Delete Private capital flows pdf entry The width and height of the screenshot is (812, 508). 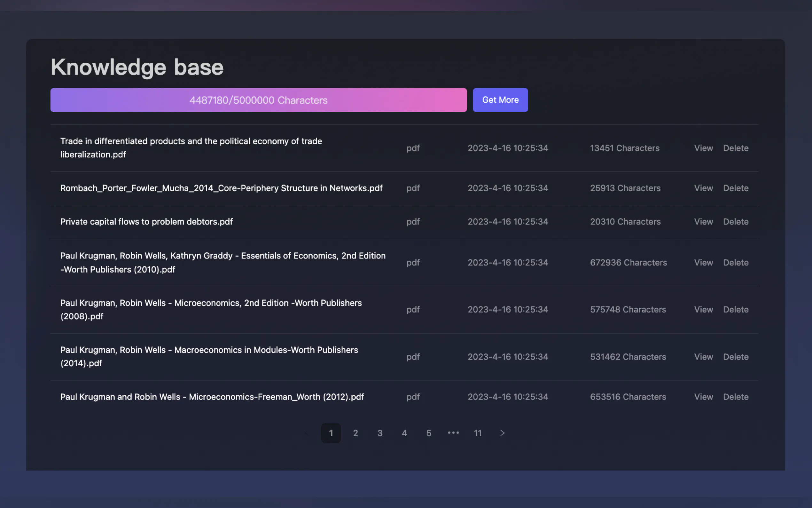[x=736, y=222]
